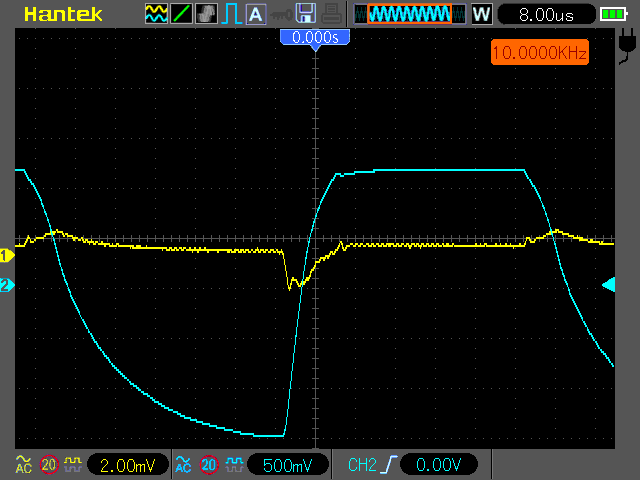640x480 pixels.
Task: Select the blue pulse shape icon
Action: pos(231,13)
